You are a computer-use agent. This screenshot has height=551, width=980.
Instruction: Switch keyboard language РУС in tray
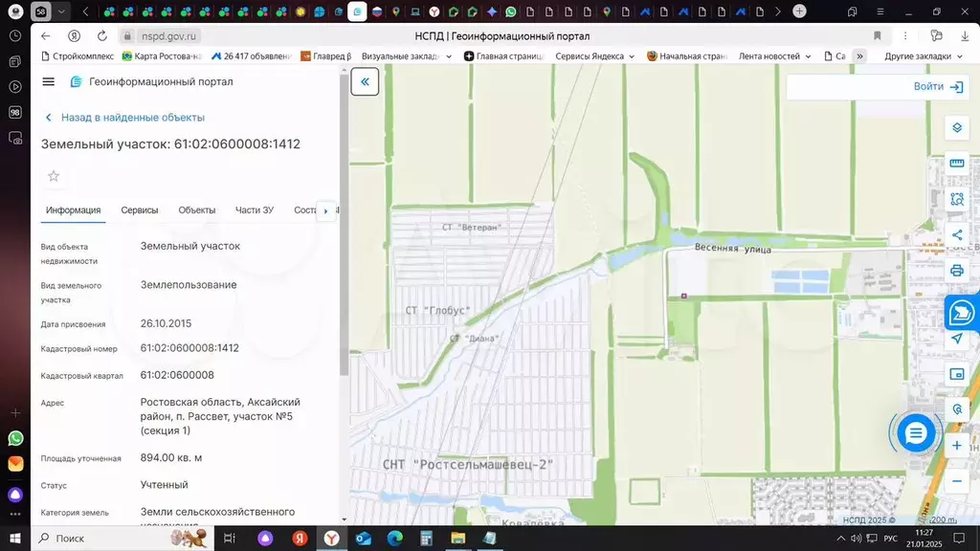(891, 539)
